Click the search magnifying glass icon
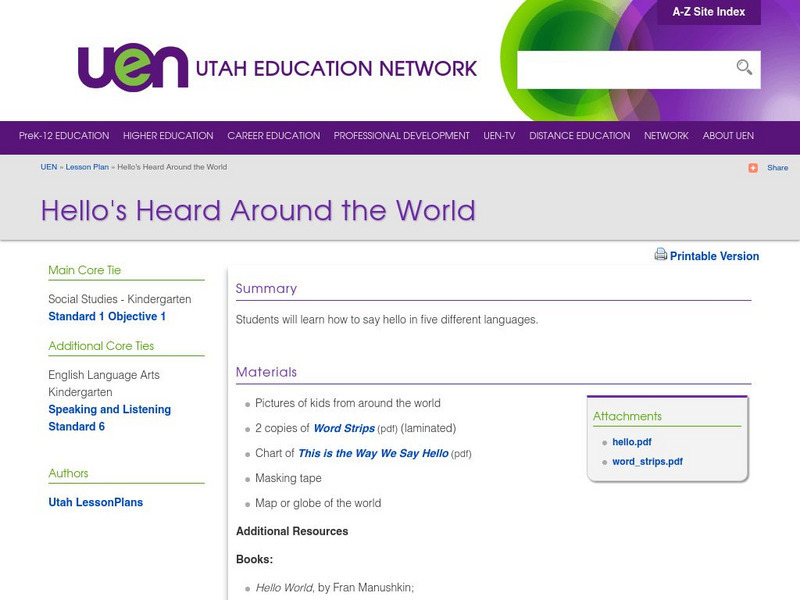Screen dimensions: 800x600 pyautogui.click(x=744, y=67)
